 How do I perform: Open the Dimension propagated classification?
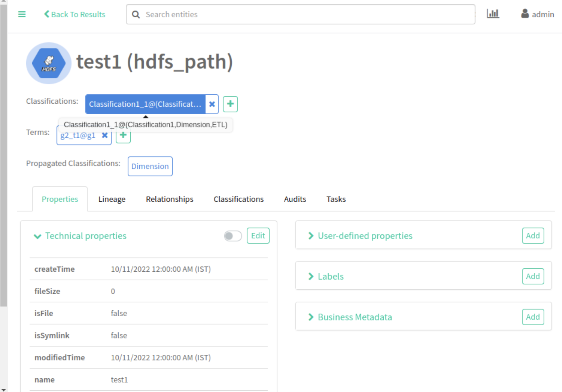coord(150,166)
